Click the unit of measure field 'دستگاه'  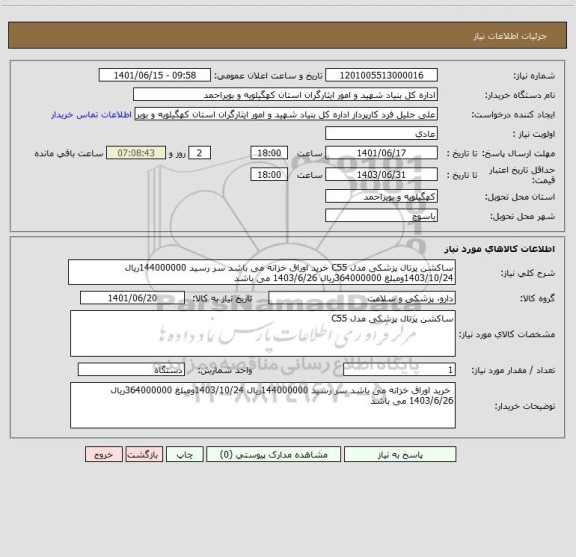pyautogui.click(x=131, y=370)
